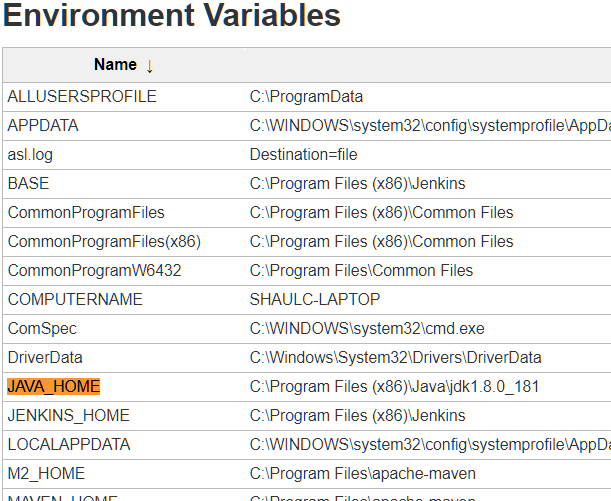Image resolution: width=611 pixels, height=501 pixels.
Task: Select CommonProgramFiles name cell
Action: (x=86, y=213)
